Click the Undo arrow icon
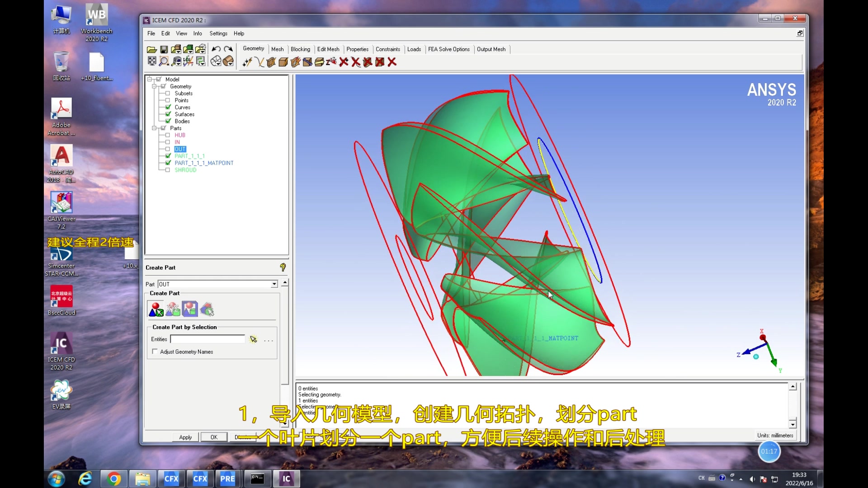The width and height of the screenshot is (868, 488). [216, 49]
